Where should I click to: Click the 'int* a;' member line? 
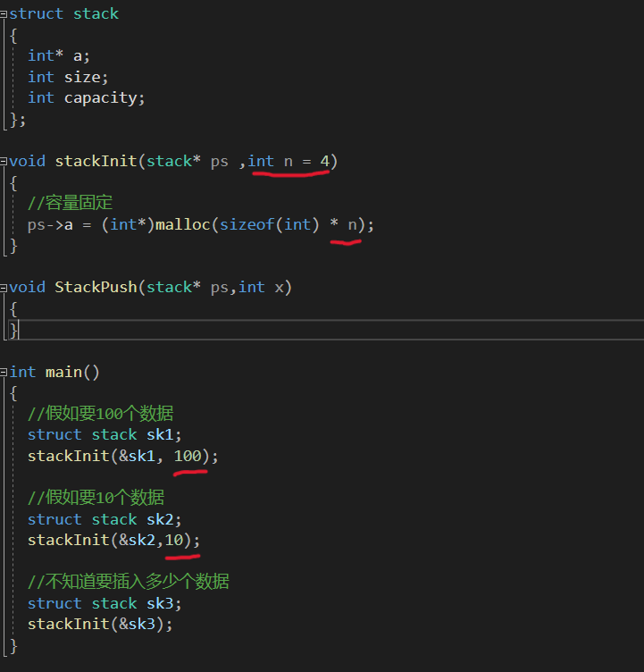(x=59, y=55)
